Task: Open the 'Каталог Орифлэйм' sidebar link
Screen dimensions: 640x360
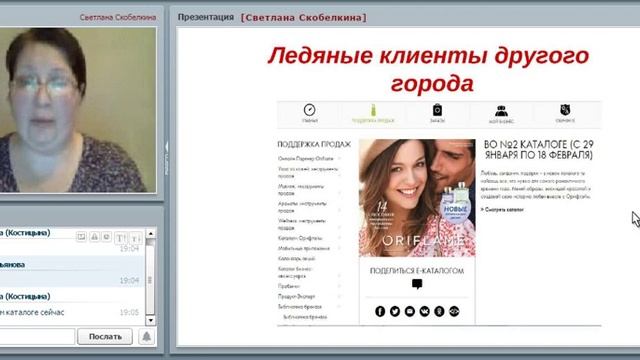Action: 300,238
